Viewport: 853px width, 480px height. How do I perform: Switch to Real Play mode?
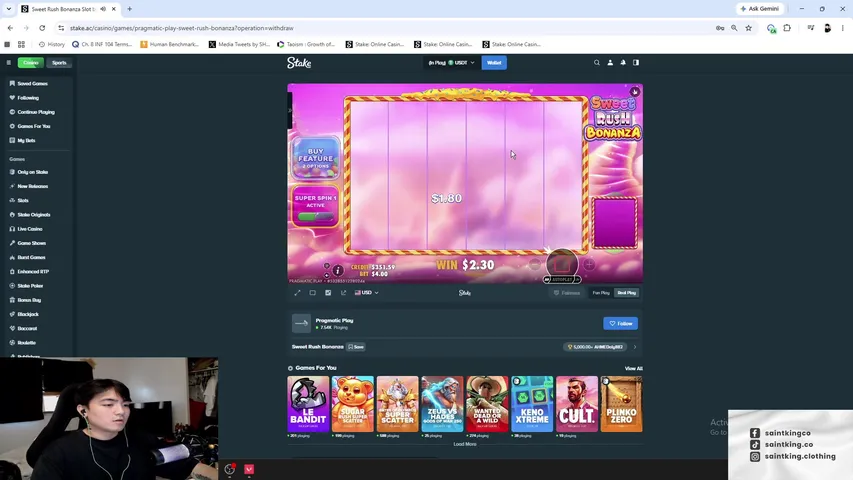point(626,293)
